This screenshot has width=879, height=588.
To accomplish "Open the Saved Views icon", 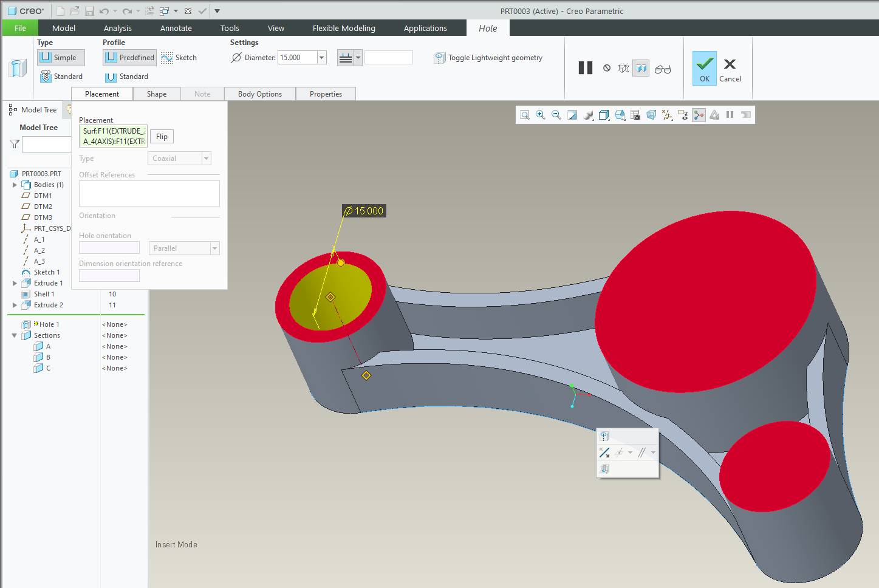I will [620, 114].
